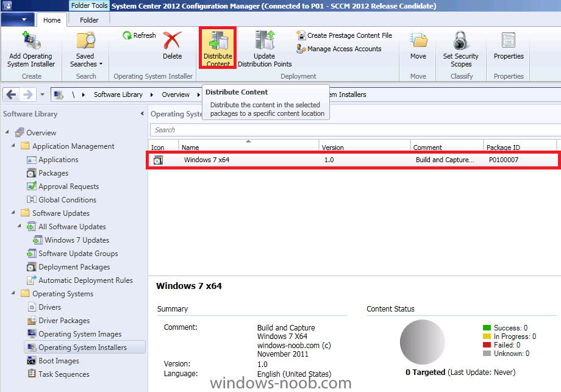
Task: Sort by the Version column header
Action: [x=364, y=147]
